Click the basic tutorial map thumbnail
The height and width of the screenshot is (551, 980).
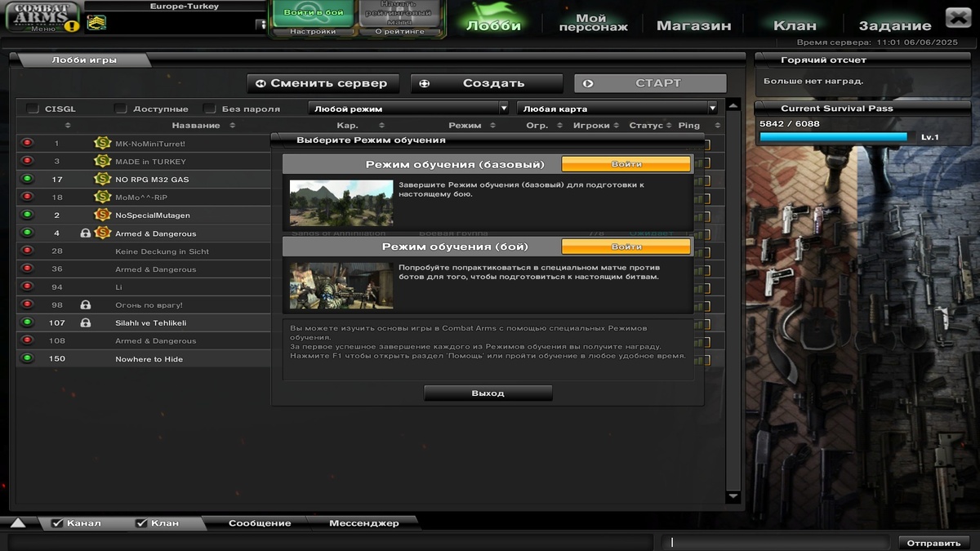[x=341, y=203]
